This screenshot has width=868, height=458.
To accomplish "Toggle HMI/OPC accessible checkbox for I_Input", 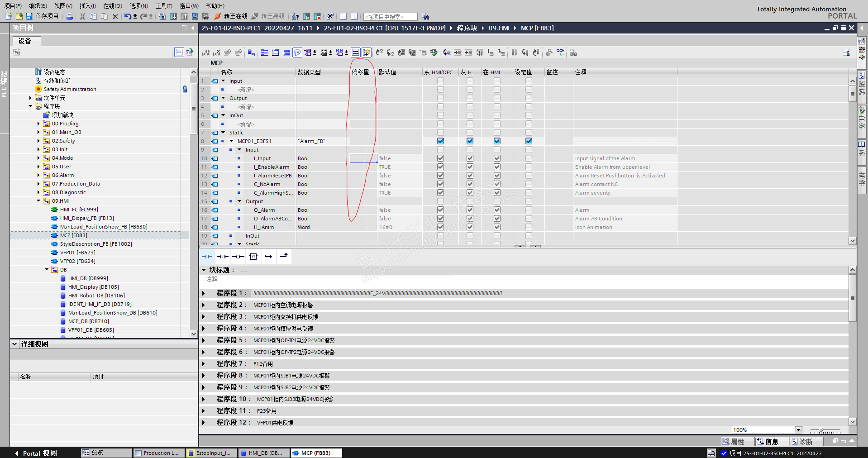I will [440, 158].
